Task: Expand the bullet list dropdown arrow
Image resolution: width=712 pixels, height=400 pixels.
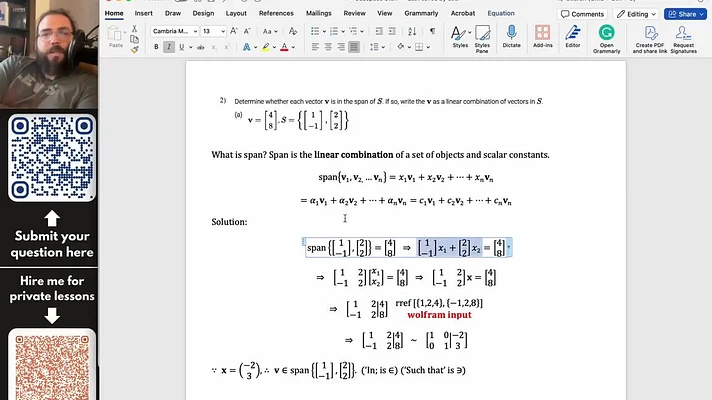Action: click(324, 32)
